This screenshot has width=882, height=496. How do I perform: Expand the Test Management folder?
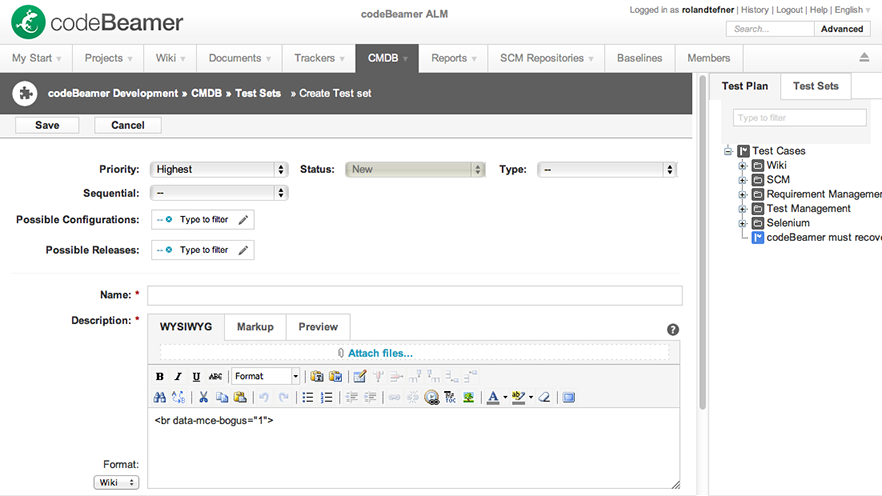pos(742,209)
